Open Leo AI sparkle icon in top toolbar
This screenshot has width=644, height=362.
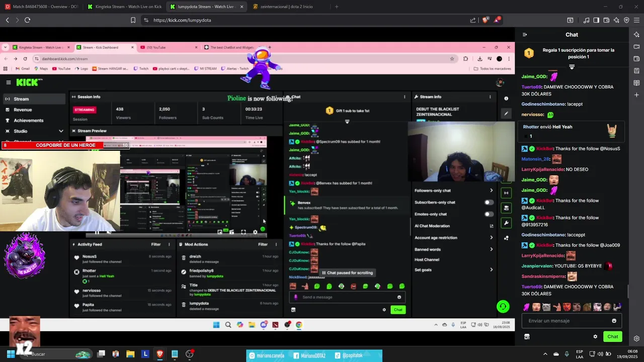coord(616,20)
